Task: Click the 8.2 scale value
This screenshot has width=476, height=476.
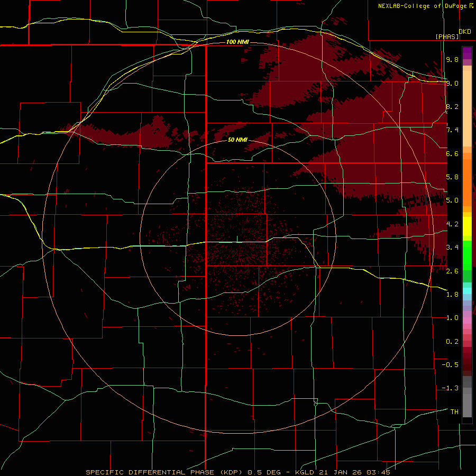Action: pyautogui.click(x=452, y=106)
